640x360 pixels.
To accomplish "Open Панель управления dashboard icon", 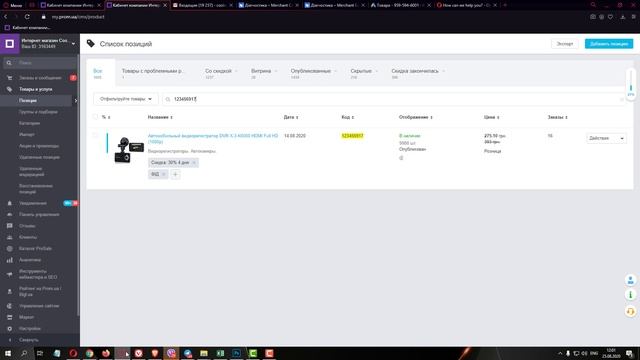I will click(x=9, y=214).
